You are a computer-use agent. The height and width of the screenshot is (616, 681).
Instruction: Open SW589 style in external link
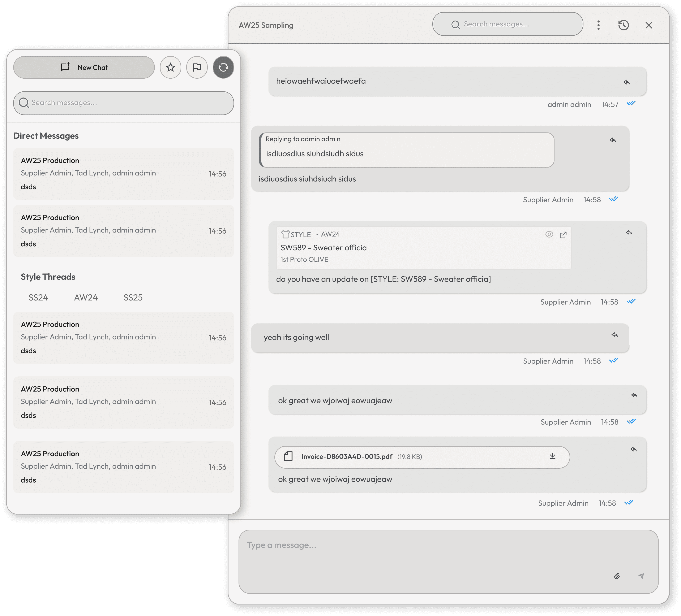[563, 235]
